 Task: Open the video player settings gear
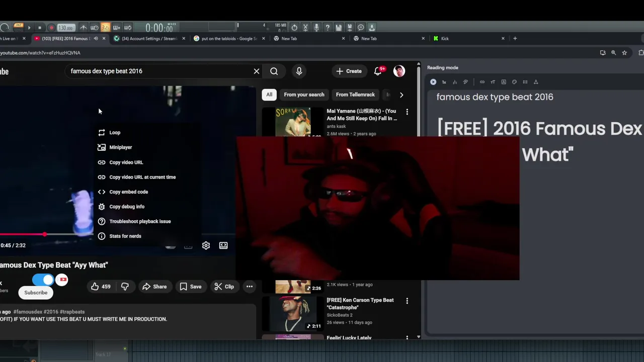(206, 245)
